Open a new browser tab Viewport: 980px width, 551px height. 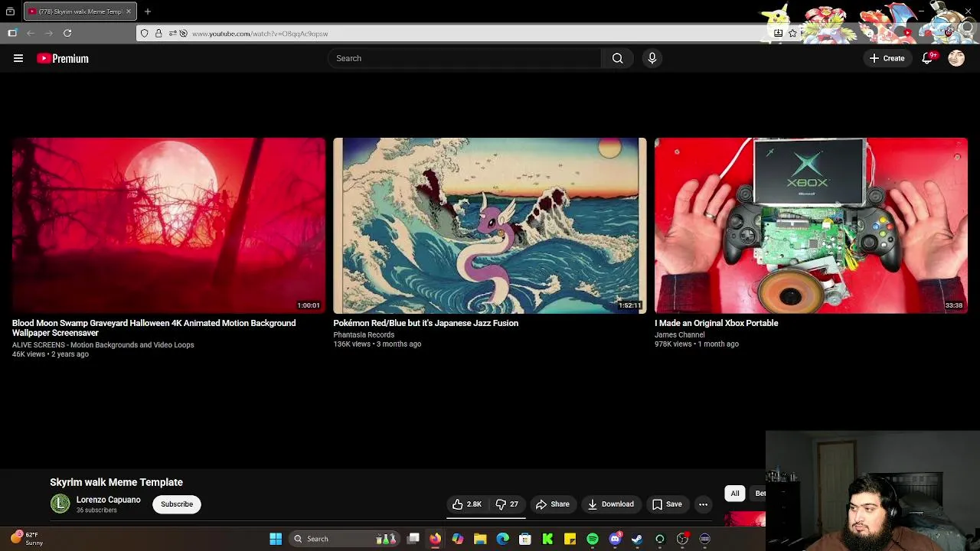point(148,11)
